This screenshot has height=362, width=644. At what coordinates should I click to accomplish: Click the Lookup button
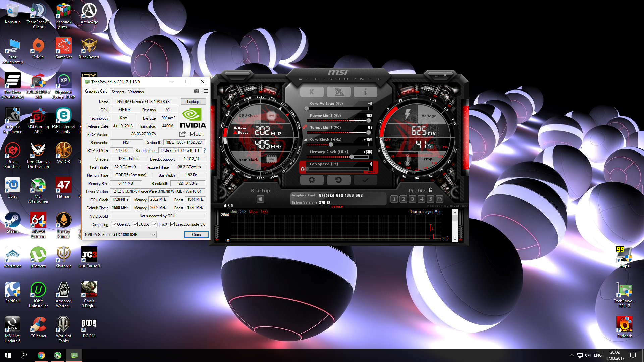(193, 102)
